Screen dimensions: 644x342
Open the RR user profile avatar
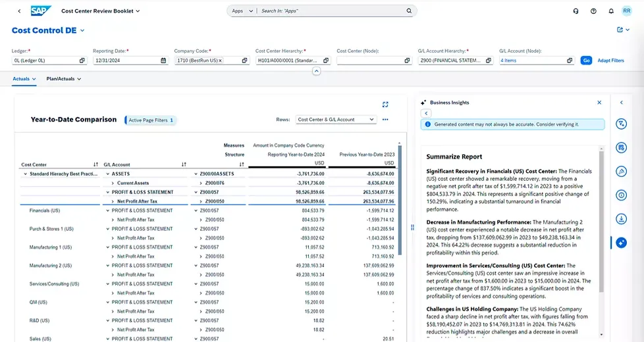[627, 11]
